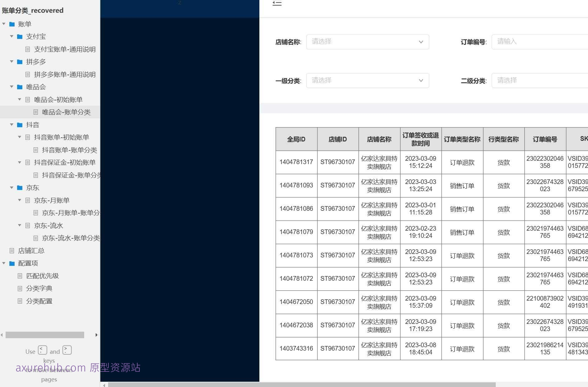Select cell with 全局ID 1403743316

point(296,349)
